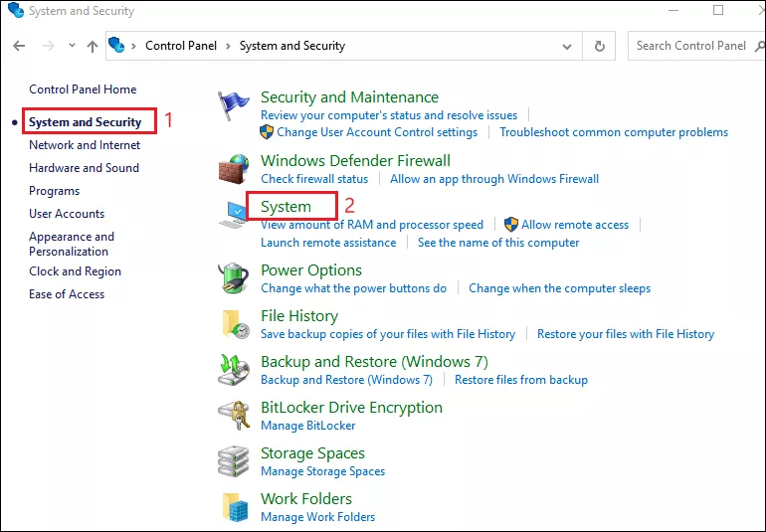Image resolution: width=766 pixels, height=532 pixels.
Task: Open Storage Spaces heading
Action: [312, 453]
